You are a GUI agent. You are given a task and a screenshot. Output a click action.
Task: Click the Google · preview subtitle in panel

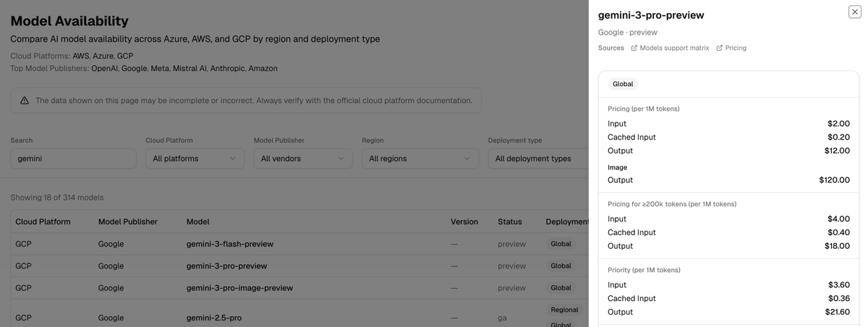(628, 33)
